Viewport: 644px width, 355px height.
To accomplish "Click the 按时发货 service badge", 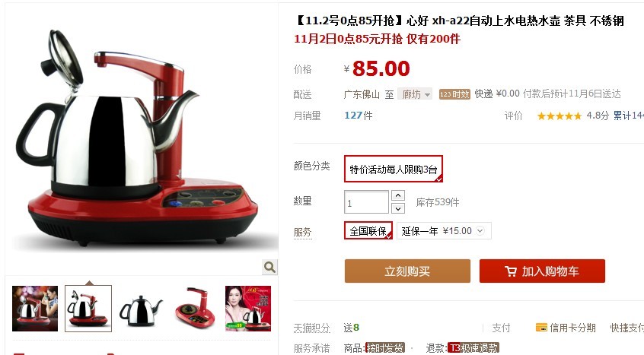I will [x=385, y=348].
